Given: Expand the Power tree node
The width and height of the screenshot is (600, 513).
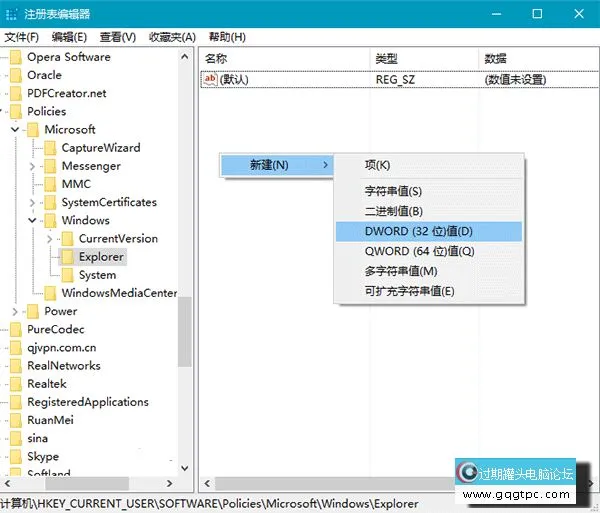Looking at the screenshot, I should coord(15,311).
